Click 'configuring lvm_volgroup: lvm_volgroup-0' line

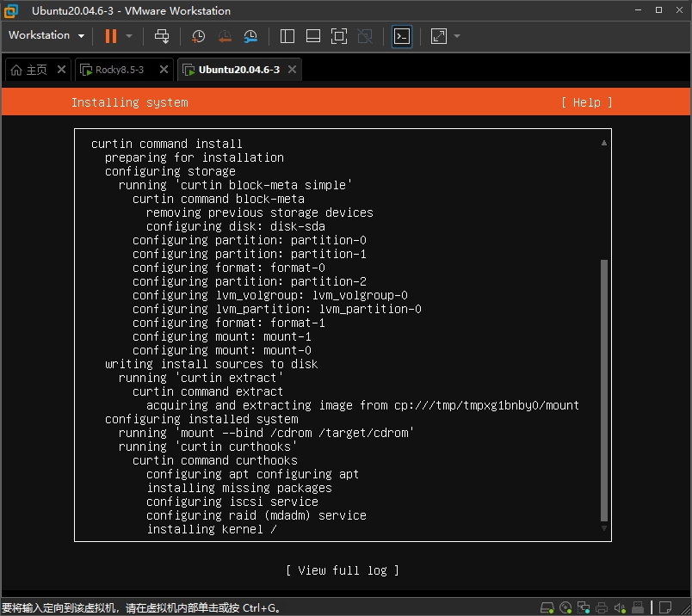[270, 295]
